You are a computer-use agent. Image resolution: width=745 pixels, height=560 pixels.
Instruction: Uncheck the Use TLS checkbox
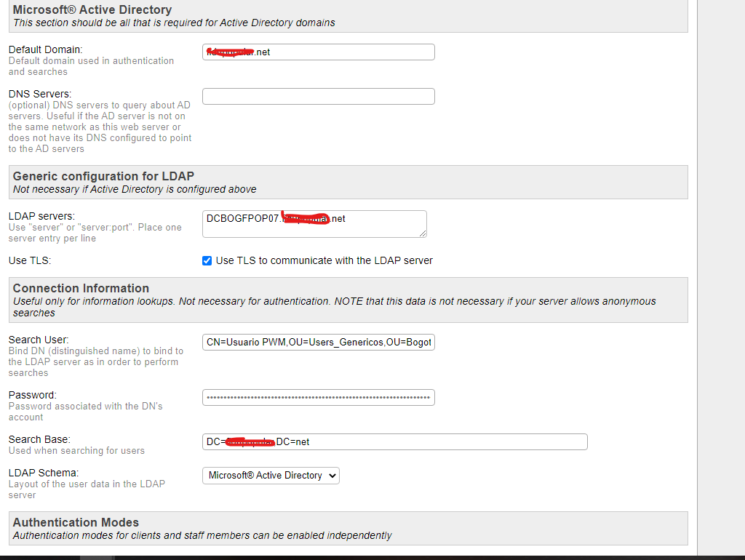pos(207,261)
